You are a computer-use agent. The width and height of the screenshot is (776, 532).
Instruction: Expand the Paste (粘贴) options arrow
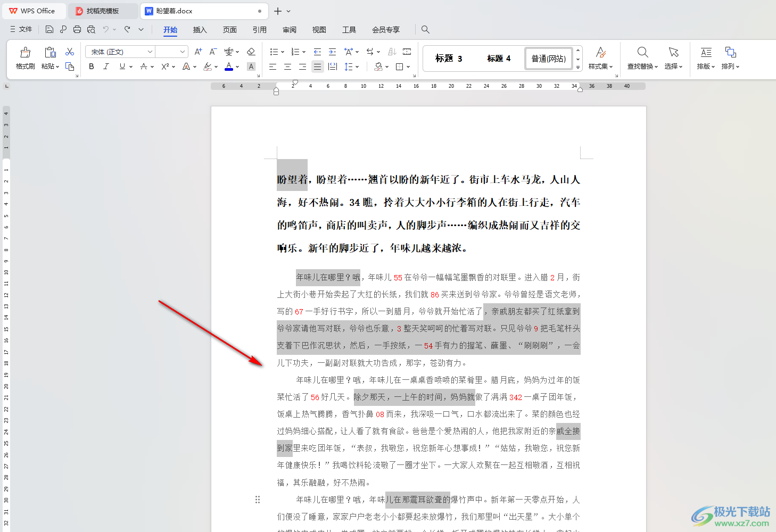point(57,66)
